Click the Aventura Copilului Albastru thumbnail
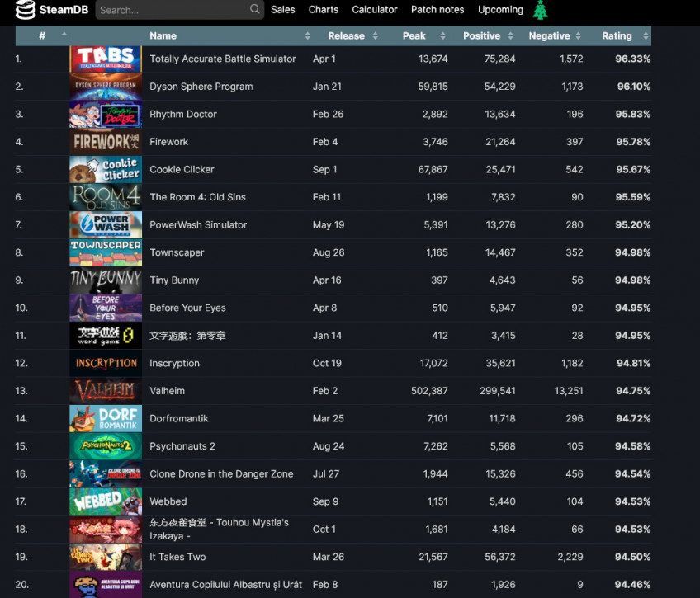Screen dimensions: 700x598 [106, 584]
